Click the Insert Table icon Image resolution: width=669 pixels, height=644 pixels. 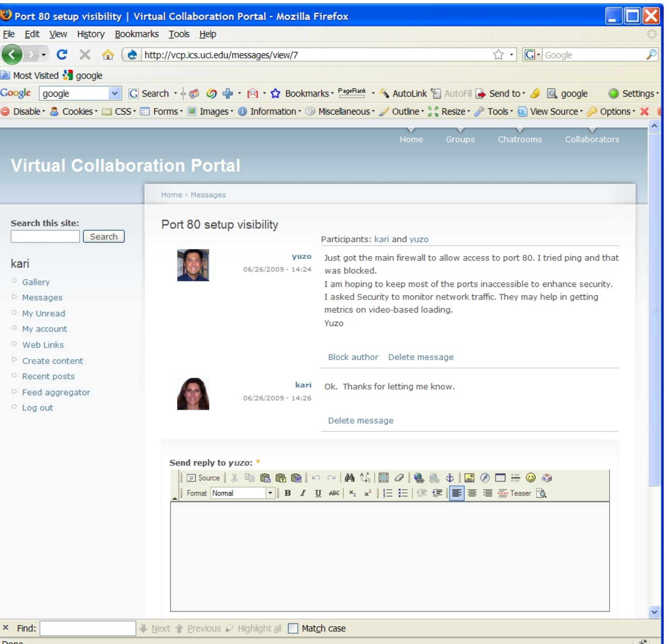[x=500, y=478]
